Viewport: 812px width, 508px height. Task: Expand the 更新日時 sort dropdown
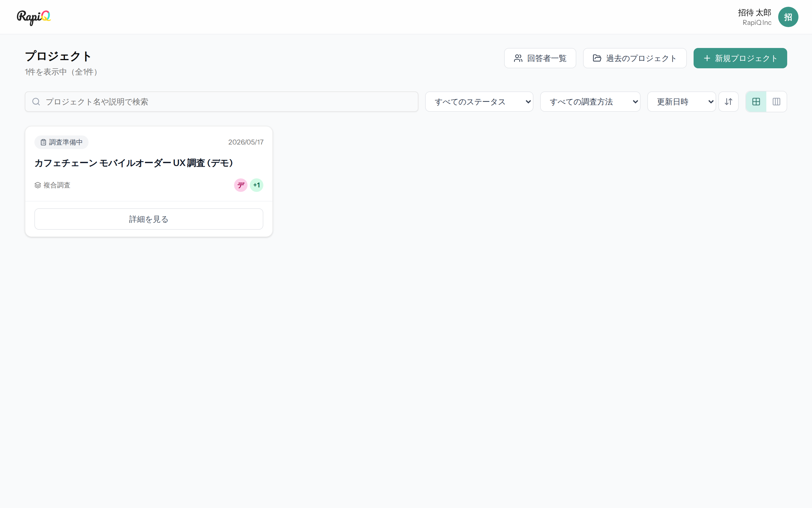coord(681,102)
